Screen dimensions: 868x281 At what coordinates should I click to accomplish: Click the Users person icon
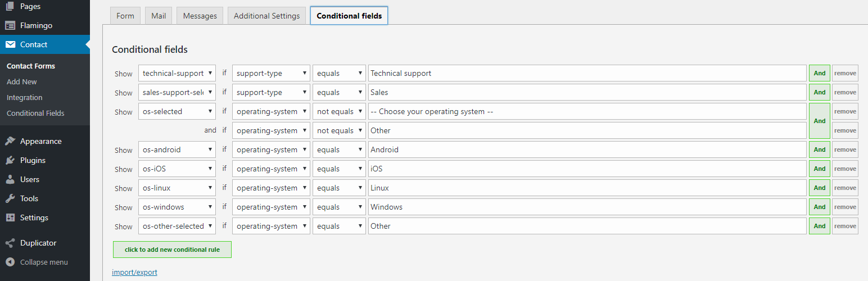click(10, 179)
